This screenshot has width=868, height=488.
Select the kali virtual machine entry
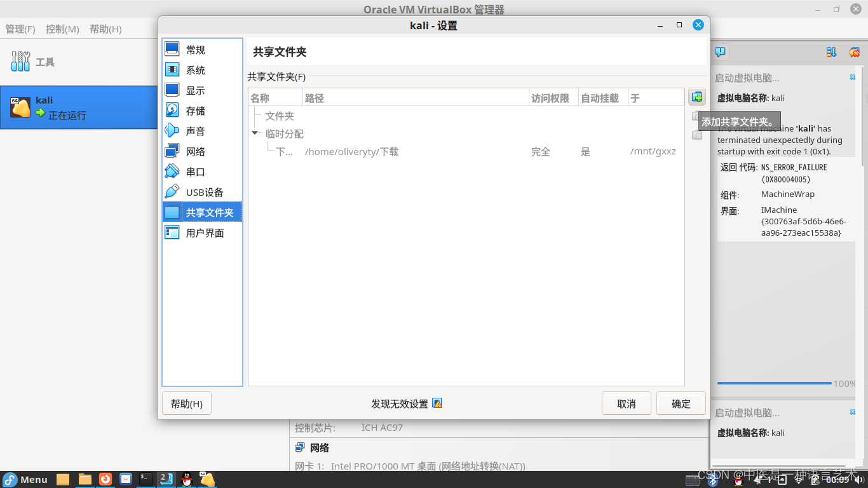(x=79, y=107)
